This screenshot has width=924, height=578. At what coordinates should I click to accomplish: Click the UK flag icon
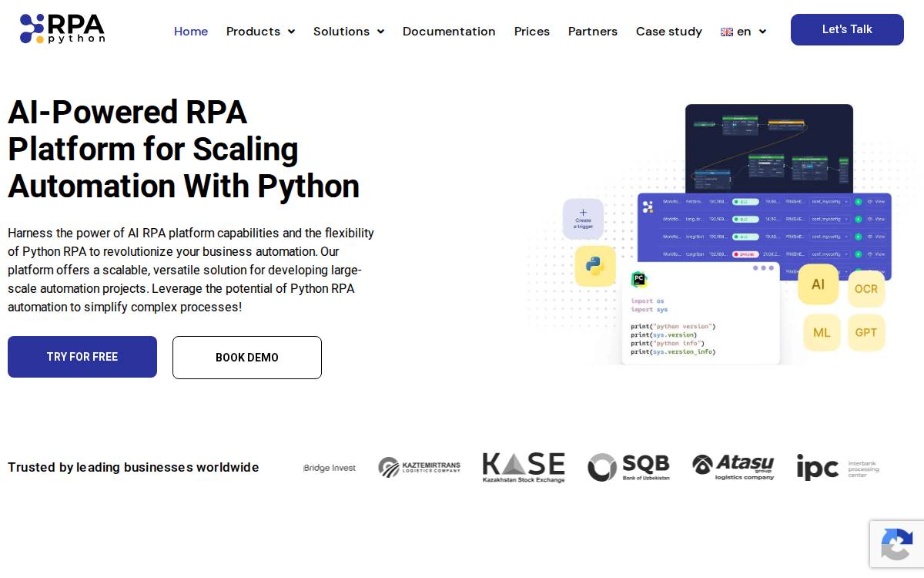pyautogui.click(x=727, y=32)
